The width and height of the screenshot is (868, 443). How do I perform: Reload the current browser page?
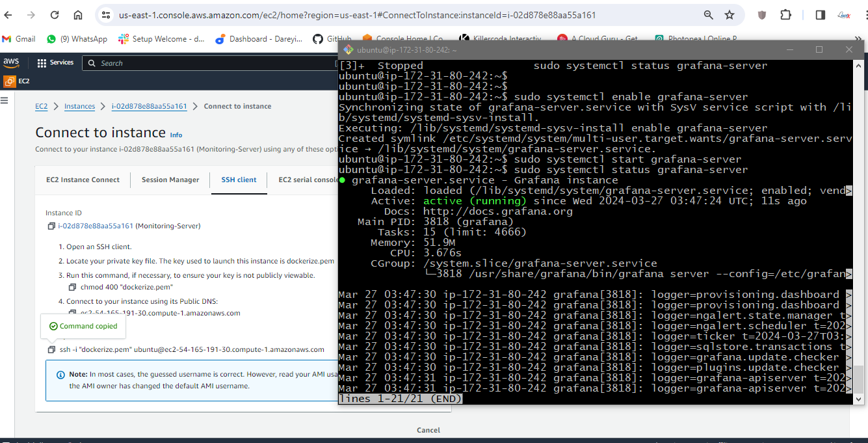[55, 15]
